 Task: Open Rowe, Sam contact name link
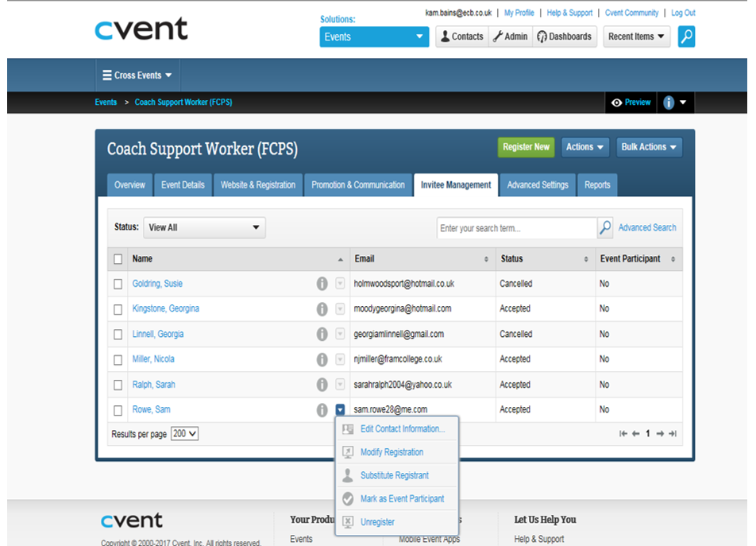(x=152, y=409)
